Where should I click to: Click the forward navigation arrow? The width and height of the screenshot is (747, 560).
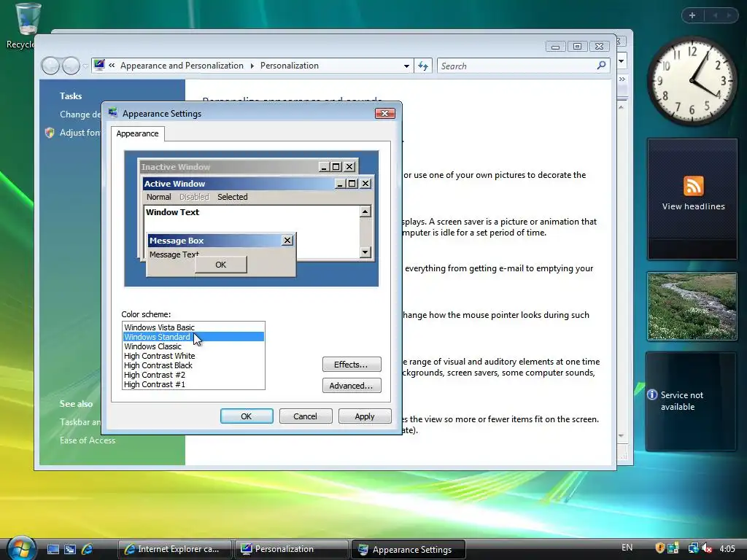click(71, 66)
